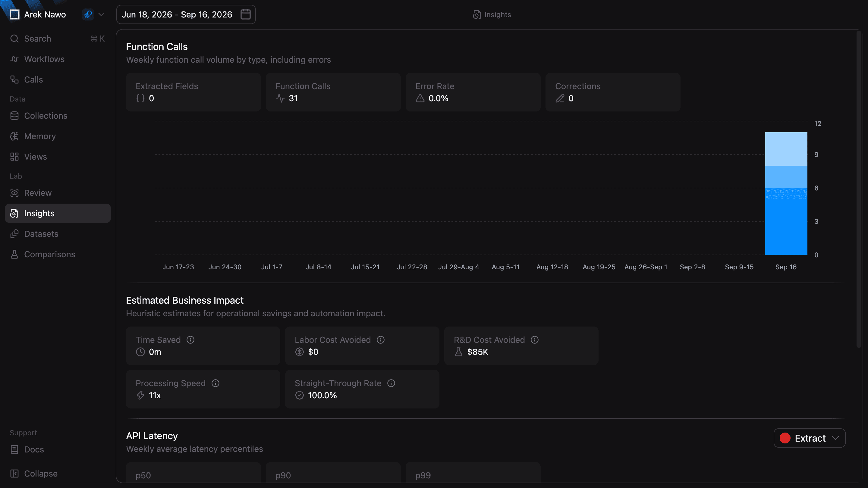This screenshot has height=488, width=868.
Task: Click the Insights header icon
Action: pyautogui.click(x=477, y=15)
